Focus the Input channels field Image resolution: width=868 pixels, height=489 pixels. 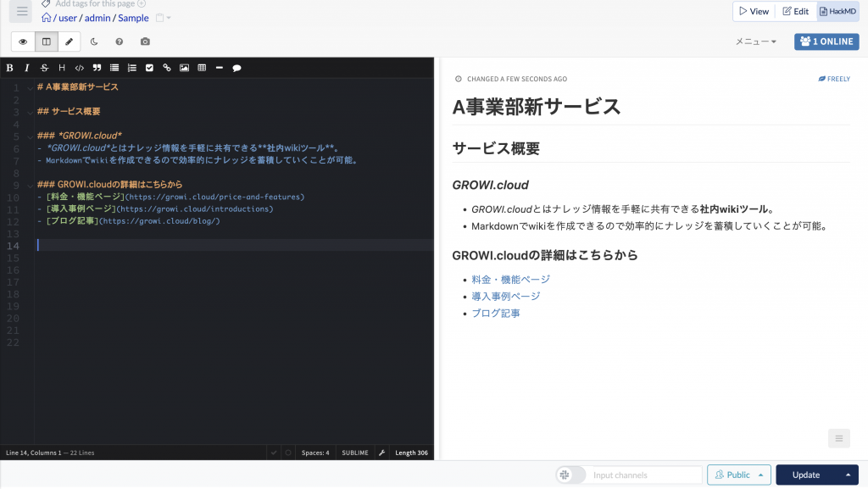click(643, 475)
